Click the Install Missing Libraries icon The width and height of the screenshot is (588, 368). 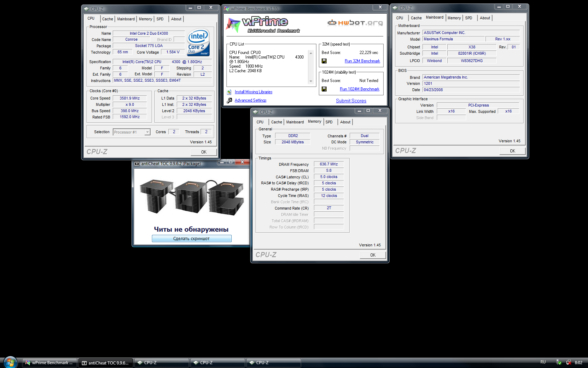tap(229, 92)
